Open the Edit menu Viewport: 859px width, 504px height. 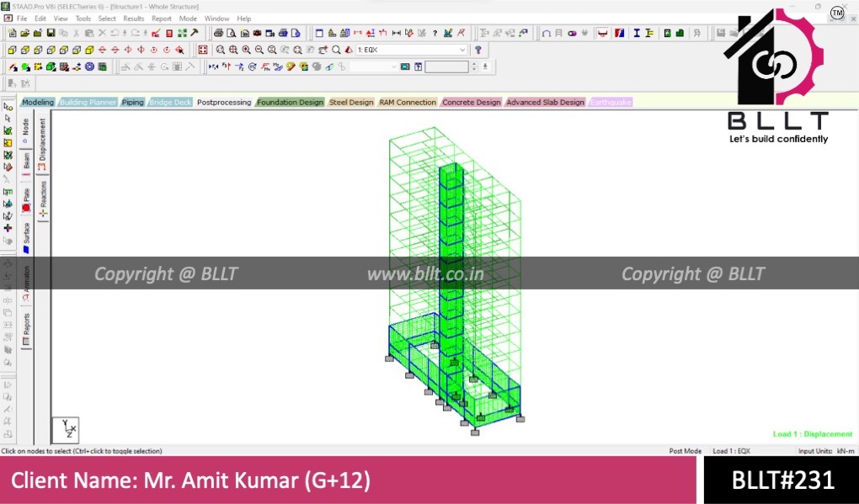(40, 19)
